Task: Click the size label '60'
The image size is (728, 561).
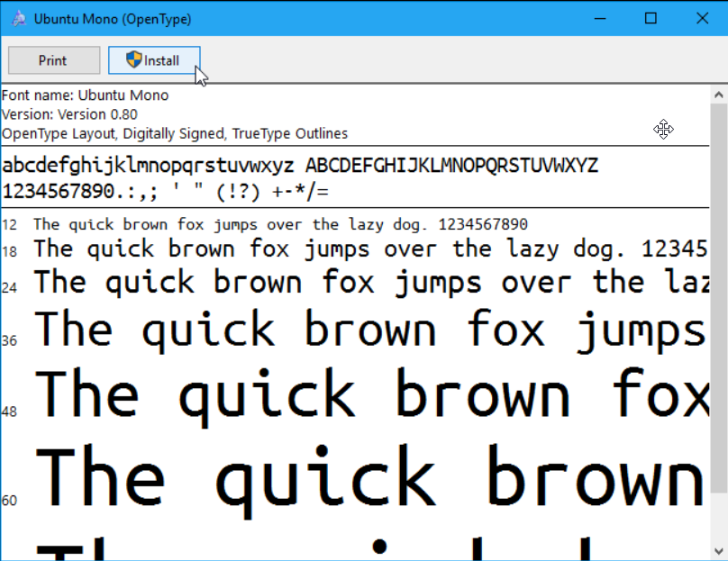Action: coord(9,501)
